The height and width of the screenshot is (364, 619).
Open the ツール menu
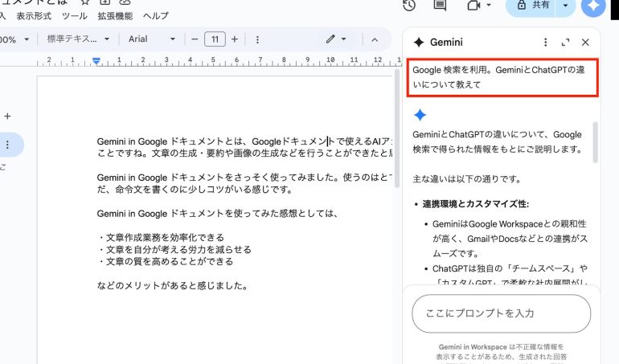[74, 16]
